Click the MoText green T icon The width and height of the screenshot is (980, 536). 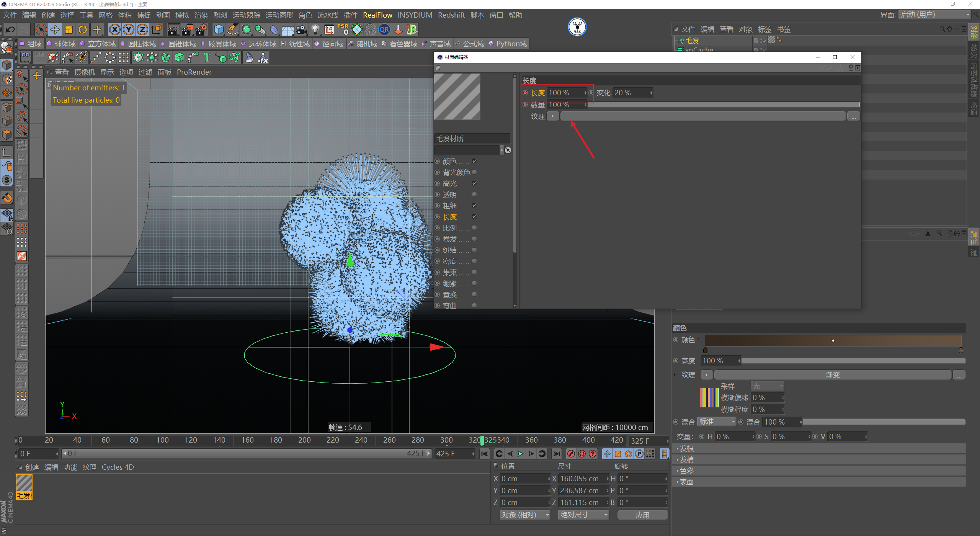(x=207, y=58)
